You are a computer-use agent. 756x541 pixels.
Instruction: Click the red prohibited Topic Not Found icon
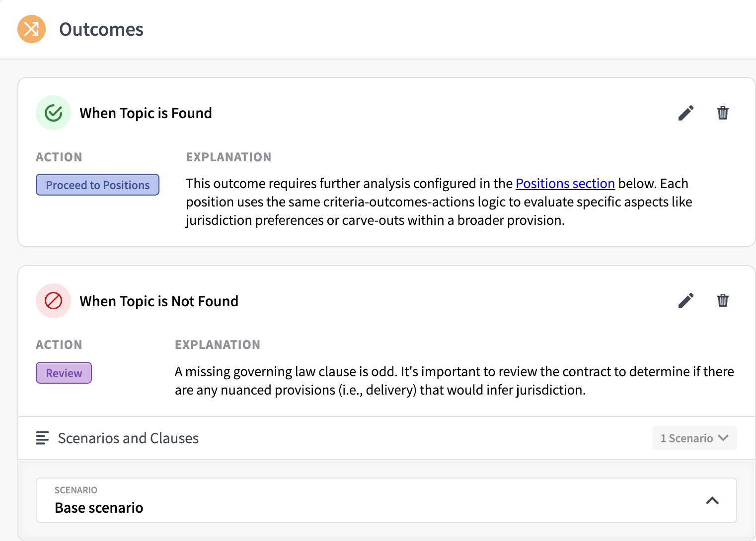tap(53, 301)
